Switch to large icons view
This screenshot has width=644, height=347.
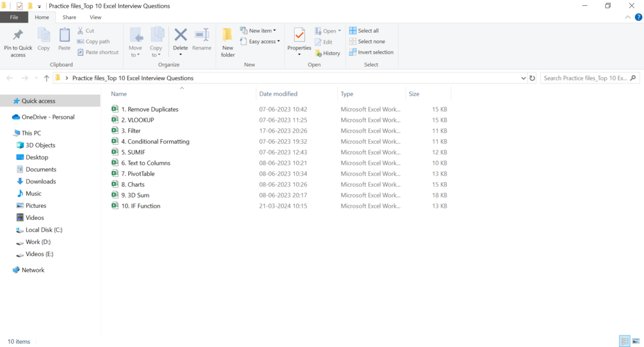pos(636,341)
